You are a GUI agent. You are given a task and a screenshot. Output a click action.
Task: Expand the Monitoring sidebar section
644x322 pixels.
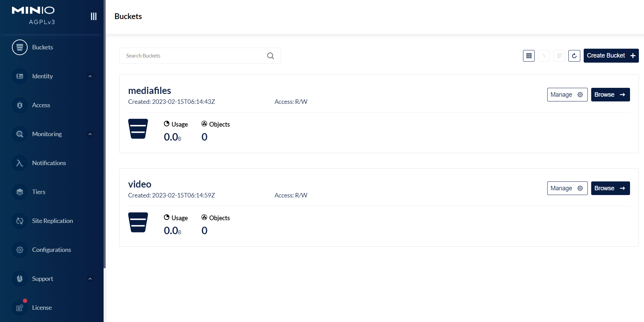pos(90,134)
